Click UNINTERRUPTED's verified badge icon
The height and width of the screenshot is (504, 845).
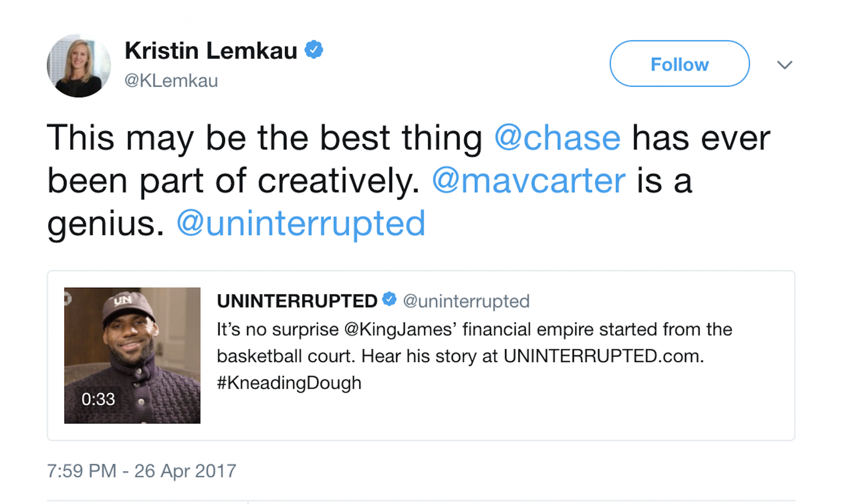(389, 299)
